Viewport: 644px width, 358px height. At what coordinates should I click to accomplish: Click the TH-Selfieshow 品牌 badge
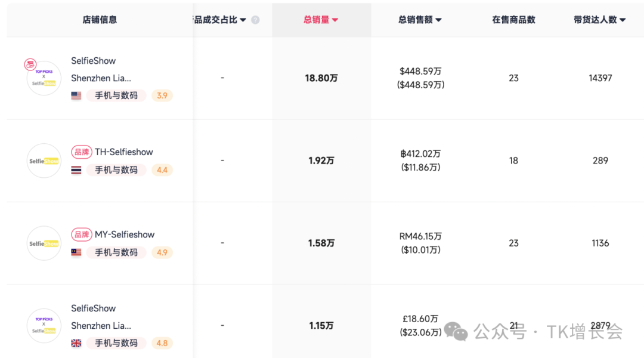[x=82, y=152]
